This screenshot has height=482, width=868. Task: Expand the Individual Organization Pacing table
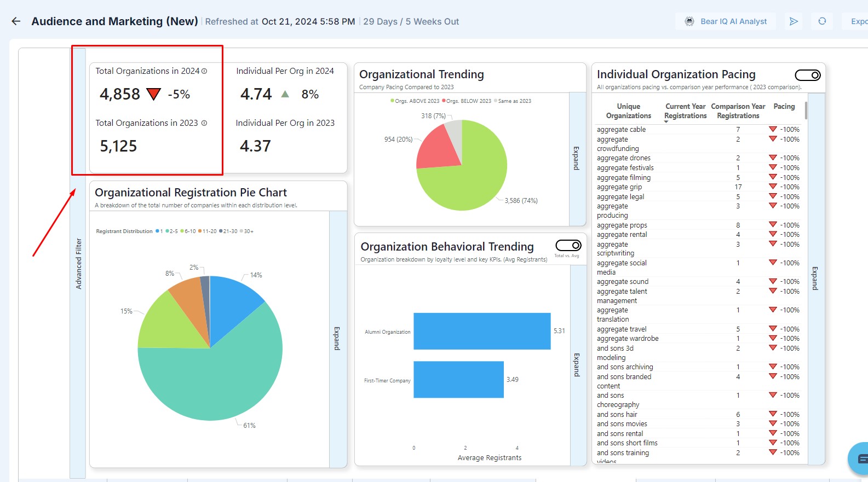point(815,278)
